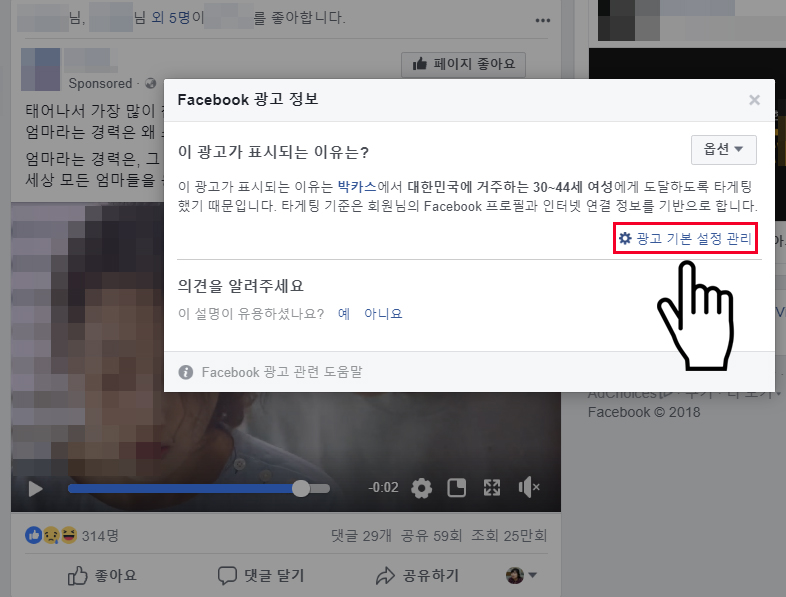Open the 옵션 dropdown
Screen dimensions: 786x597
(x=723, y=150)
